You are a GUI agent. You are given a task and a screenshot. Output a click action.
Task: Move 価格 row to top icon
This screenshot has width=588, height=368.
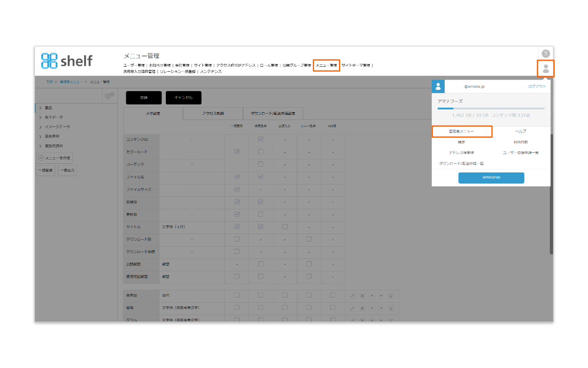point(391,308)
